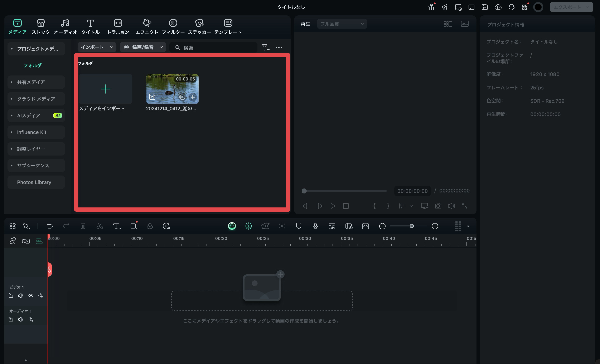The width and height of the screenshot is (600, 364).
Task: Toggle the auto ripple unlink icon
Action: coord(13,241)
